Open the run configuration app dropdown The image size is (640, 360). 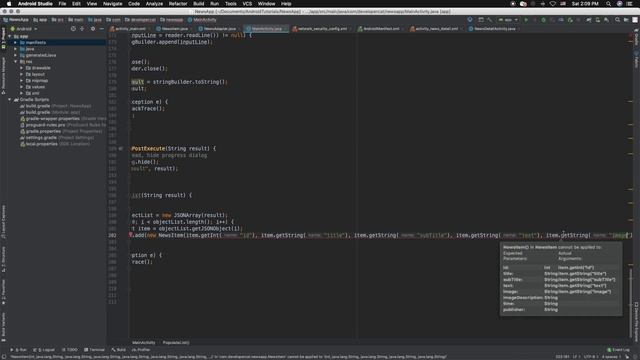(508, 20)
